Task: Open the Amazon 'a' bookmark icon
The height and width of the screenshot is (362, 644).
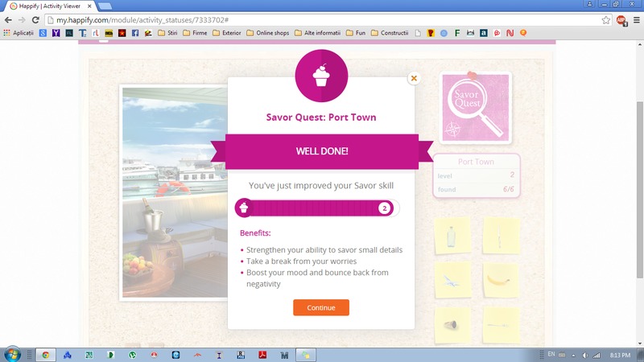Action: pyautogui.click(x=484, y=33)
